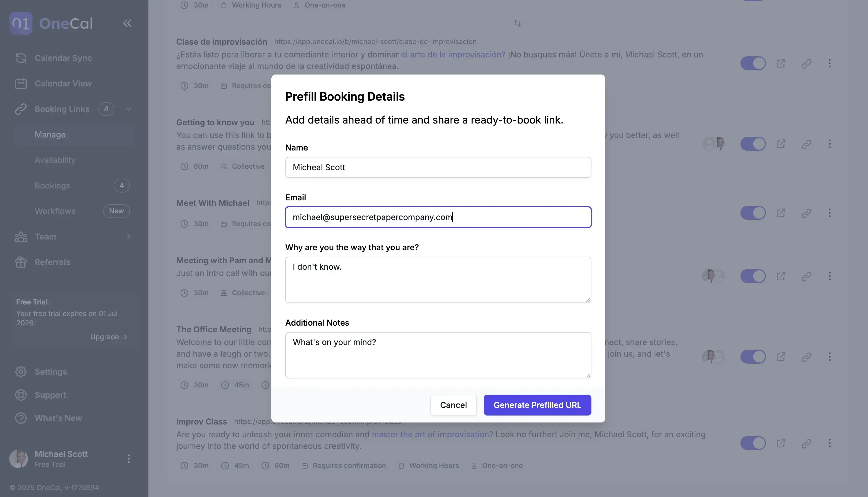Toggle off the Clase de improvisación link
This screenshot has height=497, width=868.
pos(753,63)
